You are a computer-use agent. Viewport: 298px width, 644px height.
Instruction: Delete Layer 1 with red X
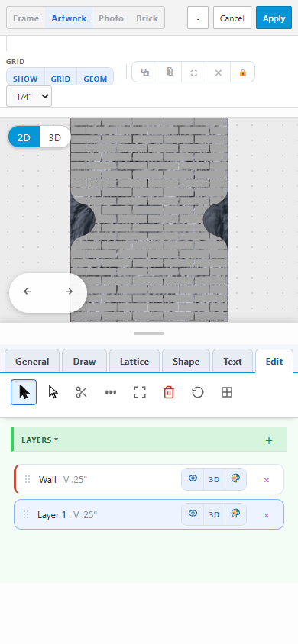(267, 515)
